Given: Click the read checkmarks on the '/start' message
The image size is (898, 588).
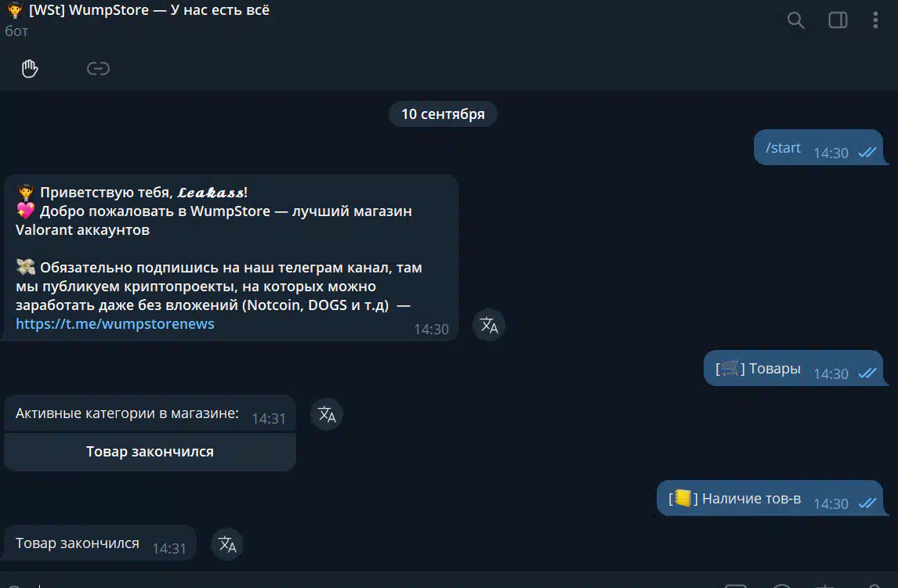Looking at the screenshot, I should click(x=867, y=152).
